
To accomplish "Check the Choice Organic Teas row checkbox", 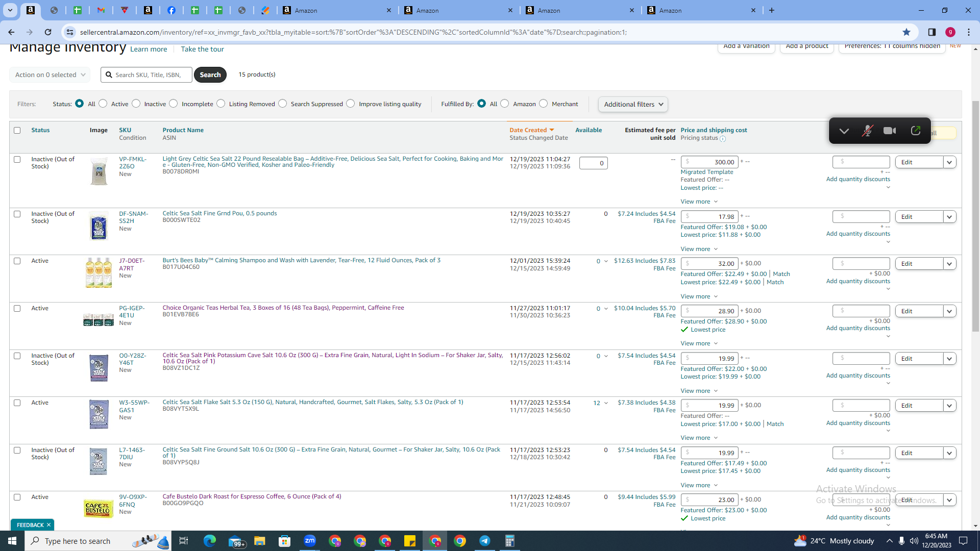I will click(x=17, y=309).
